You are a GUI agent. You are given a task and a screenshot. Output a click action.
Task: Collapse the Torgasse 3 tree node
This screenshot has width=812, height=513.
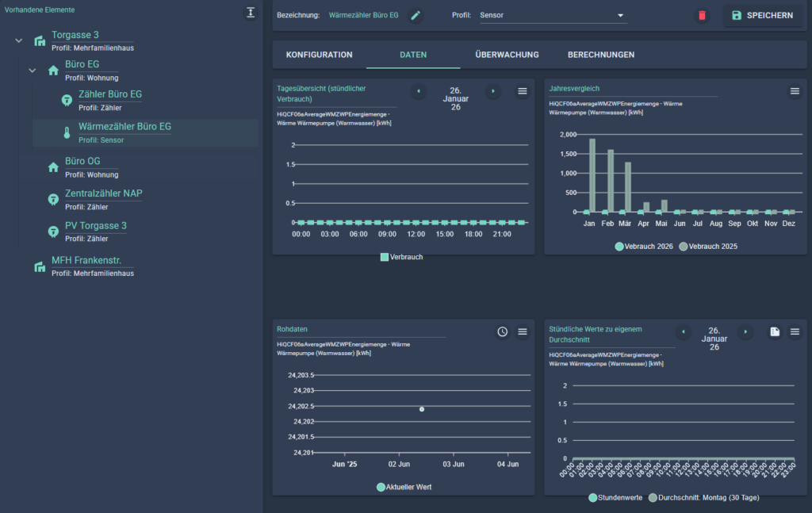[19, 40]
